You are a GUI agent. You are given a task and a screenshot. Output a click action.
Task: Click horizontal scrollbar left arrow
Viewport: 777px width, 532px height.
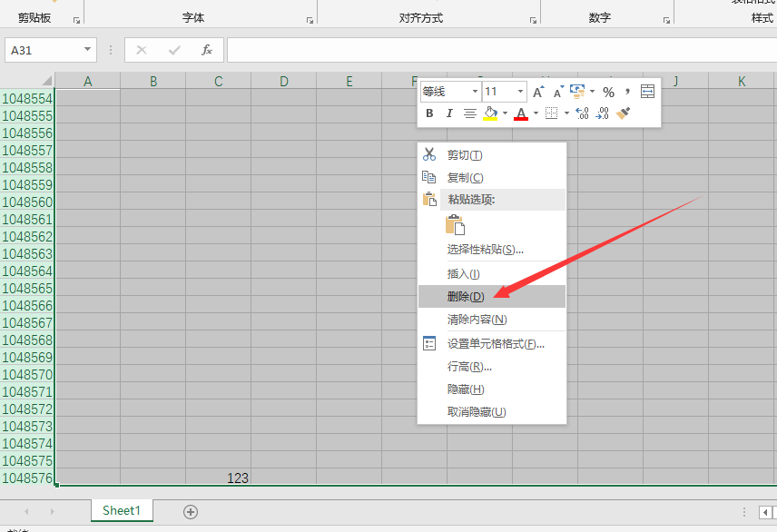pos(765,512)
